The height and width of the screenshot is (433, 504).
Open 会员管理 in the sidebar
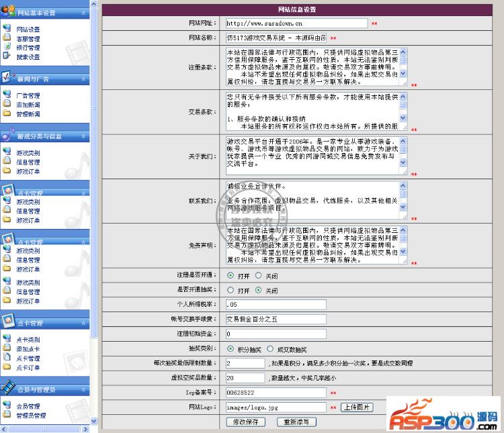click(28, 406)
